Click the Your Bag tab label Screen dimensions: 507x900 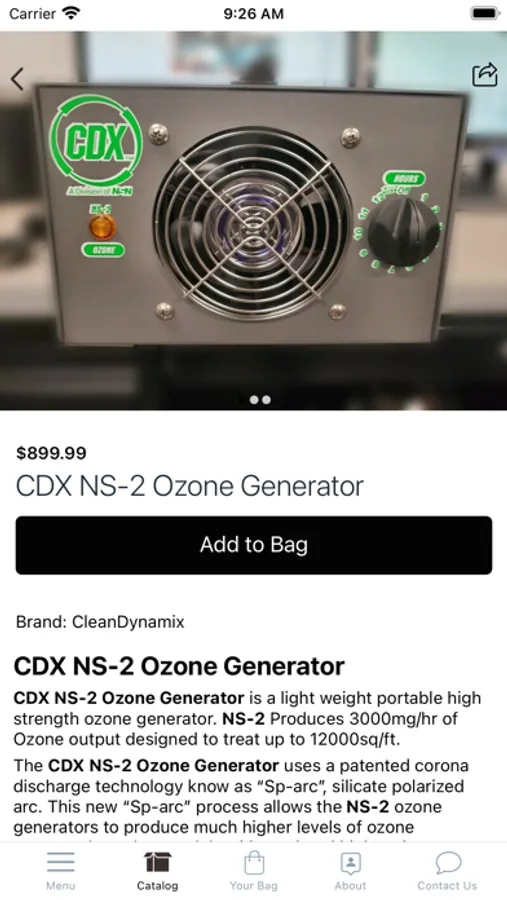click(254, 886)
